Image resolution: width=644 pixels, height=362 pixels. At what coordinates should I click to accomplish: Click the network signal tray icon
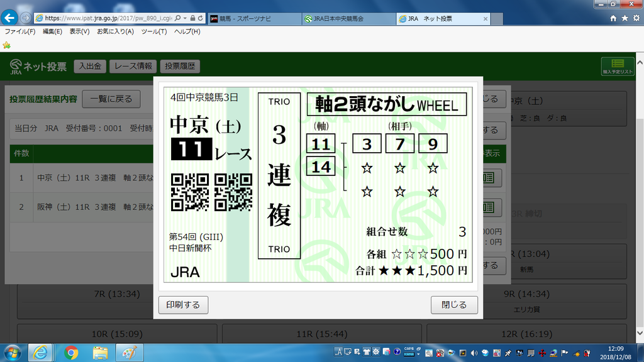(576, 353)
